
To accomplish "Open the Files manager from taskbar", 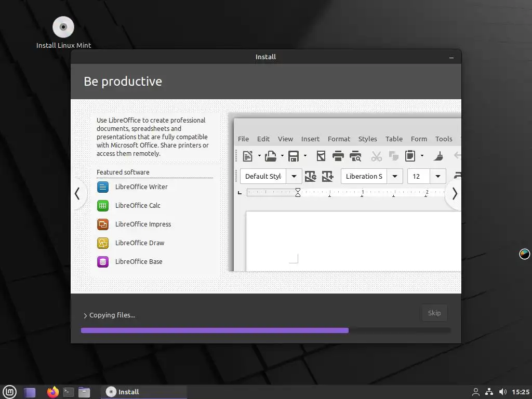I will 84,392.
